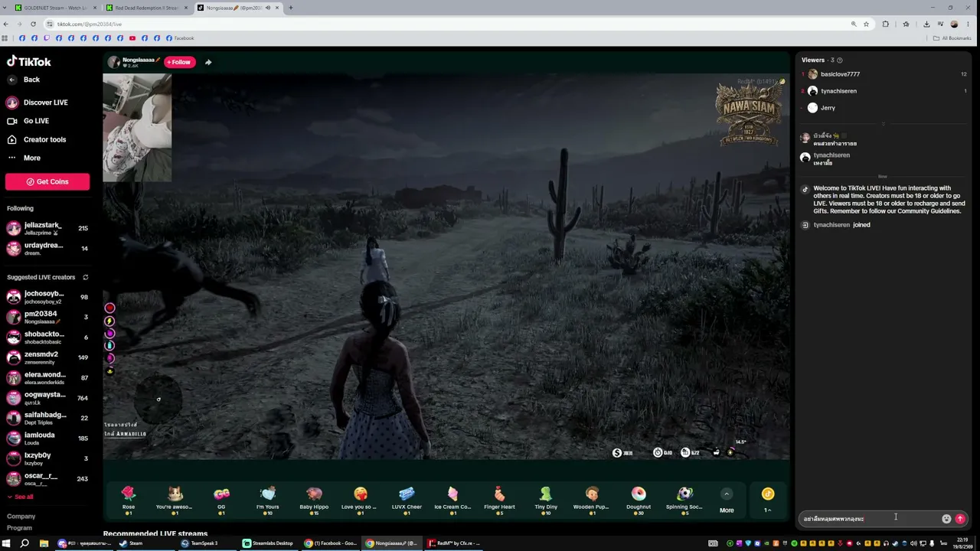Send the Doughnut gift
Viewport: 980px width, 551px height.
(x=639, y=498)
